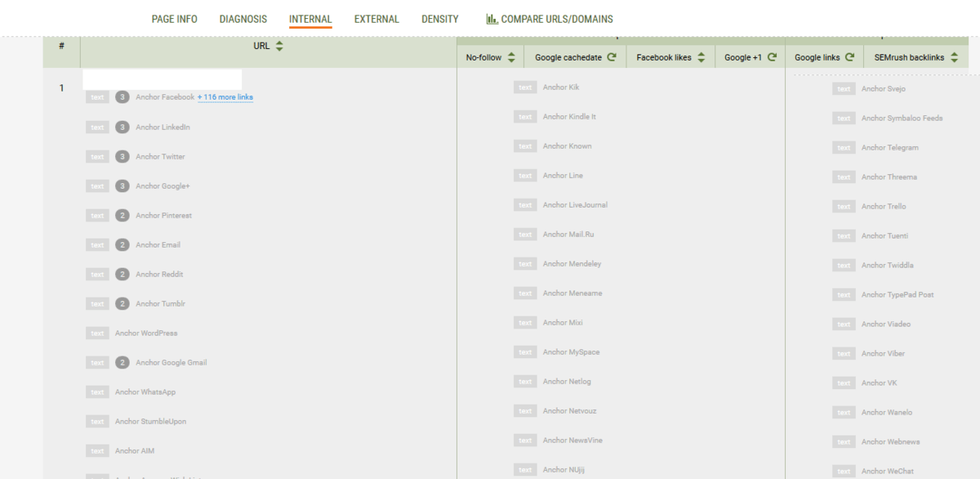Click text badge beside Anchor AIM

[x=97, y=450]
